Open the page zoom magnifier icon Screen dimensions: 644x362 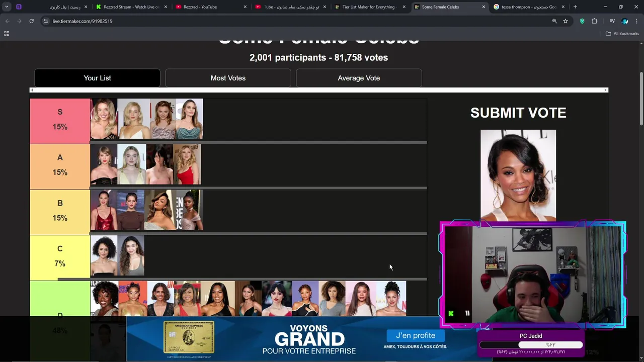point(554,21)
